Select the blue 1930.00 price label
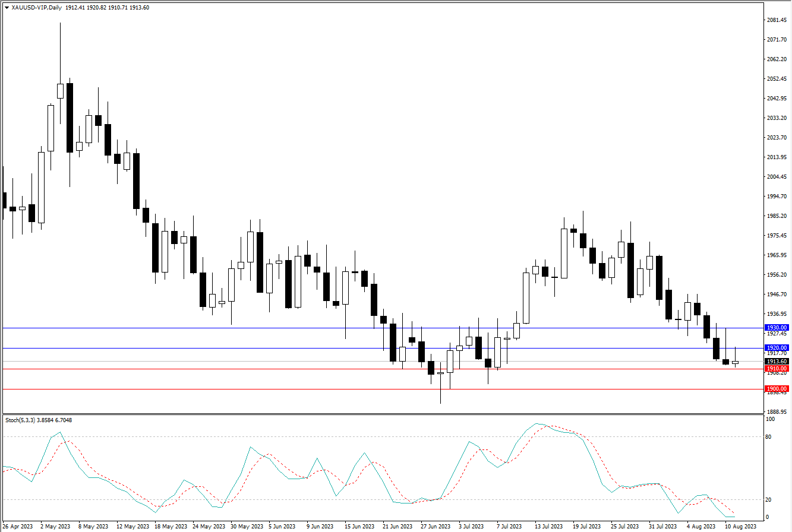792x532 pixels. coord(776,328)
